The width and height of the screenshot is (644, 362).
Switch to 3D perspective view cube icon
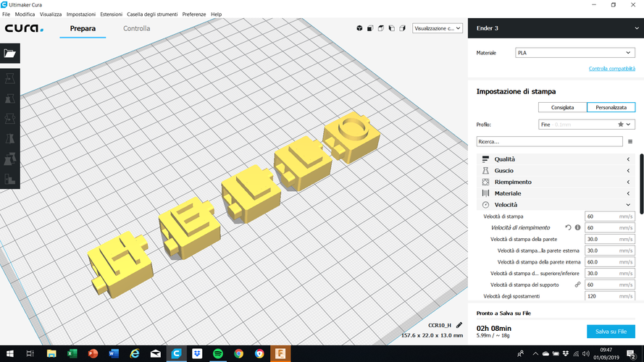coord(359,28)
